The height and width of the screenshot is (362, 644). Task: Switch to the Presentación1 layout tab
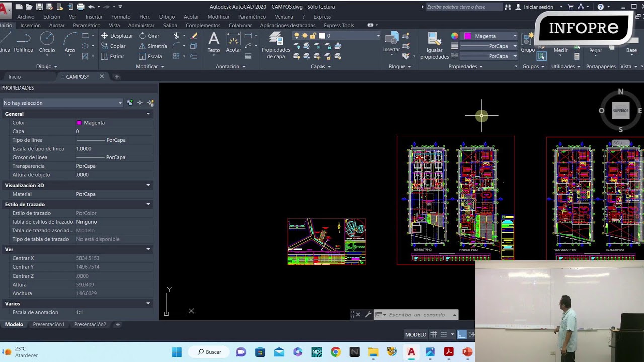49,324
